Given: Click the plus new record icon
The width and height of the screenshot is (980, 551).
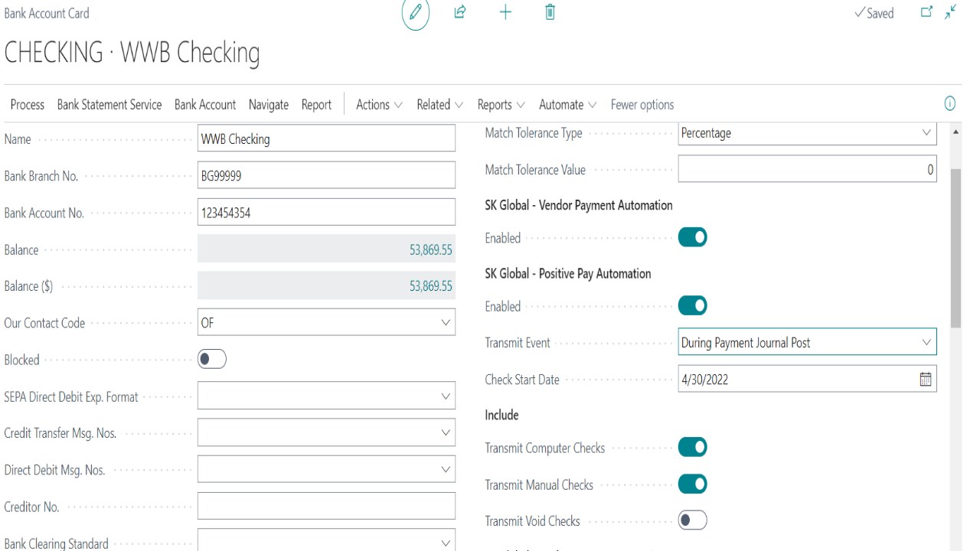Looking at the screenshot, I should [505, 12].
